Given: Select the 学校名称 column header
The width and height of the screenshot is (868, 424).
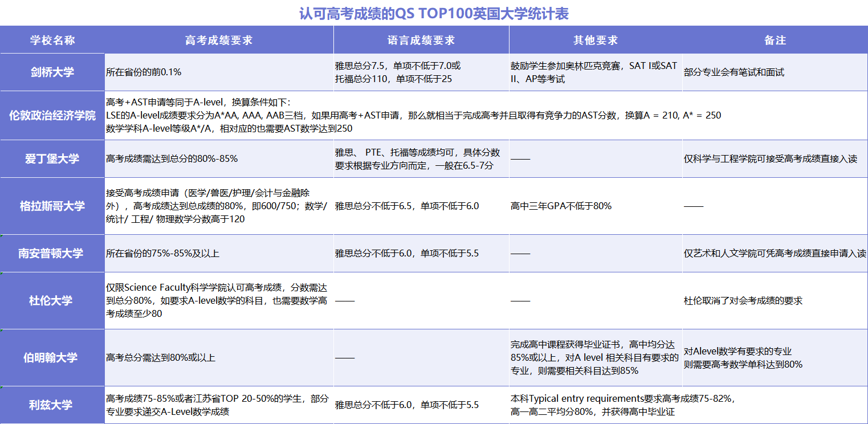Looking at the screenshot, I should (52, 40).
